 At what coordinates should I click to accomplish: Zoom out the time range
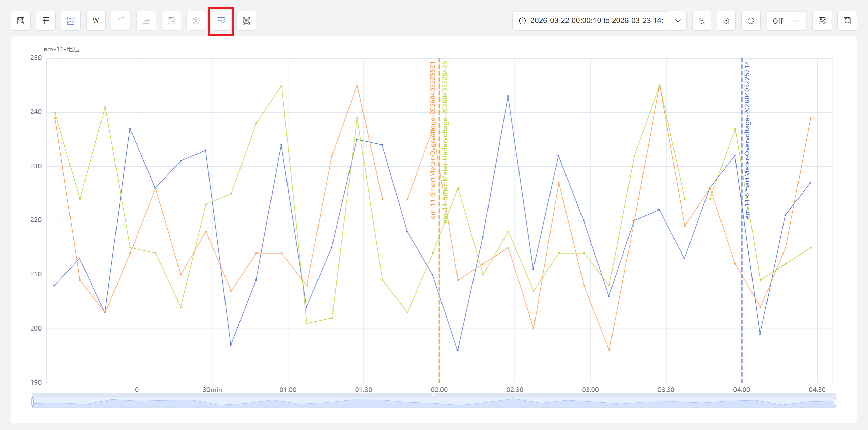[702, 21]
